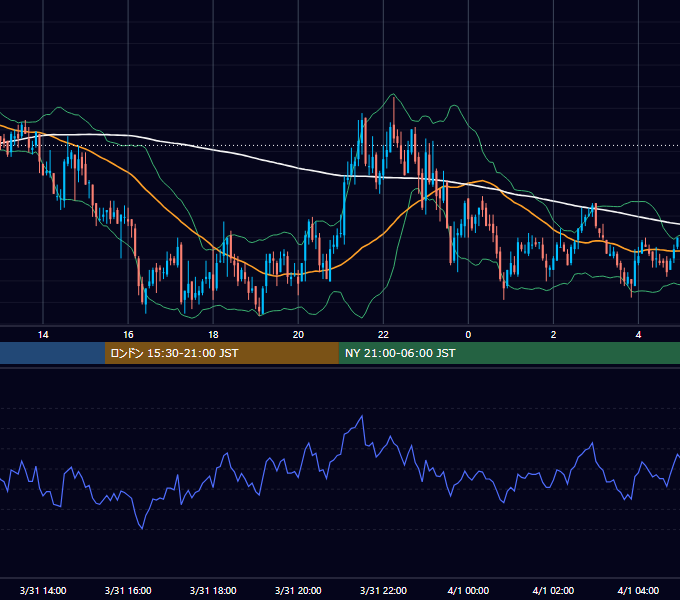Click the 3/31 16:00 date label
Viewport: 680px width, 600px height.
tap(128, 590)
